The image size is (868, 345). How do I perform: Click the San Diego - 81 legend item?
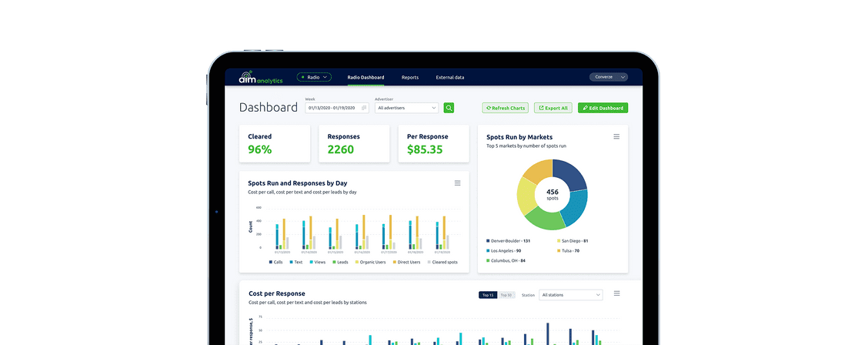pyautogui.click(x=573, y=241)
